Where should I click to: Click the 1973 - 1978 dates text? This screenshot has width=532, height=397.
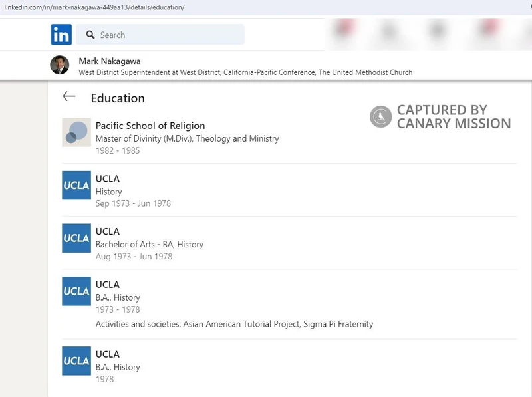[x=118, y=309]
